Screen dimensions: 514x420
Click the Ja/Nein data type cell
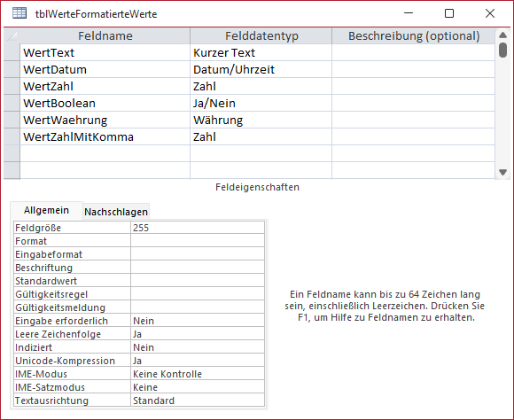coord(261,103)
